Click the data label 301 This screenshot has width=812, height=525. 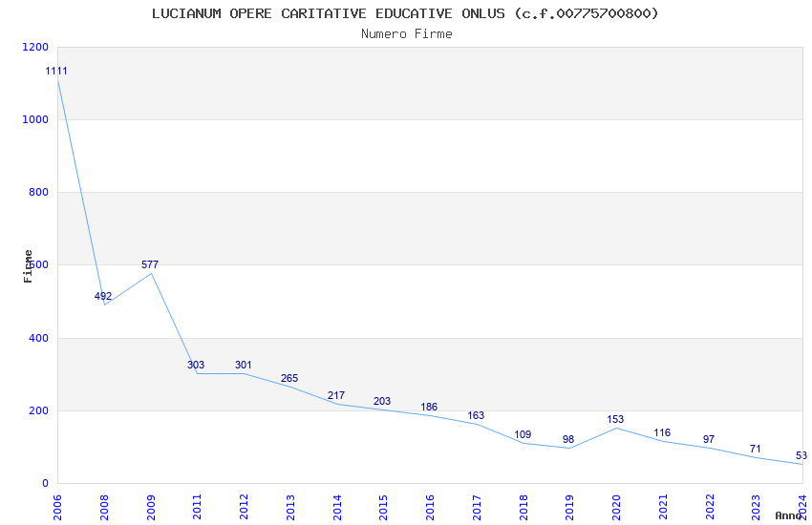pyautogui.click(x=244, y=365)
